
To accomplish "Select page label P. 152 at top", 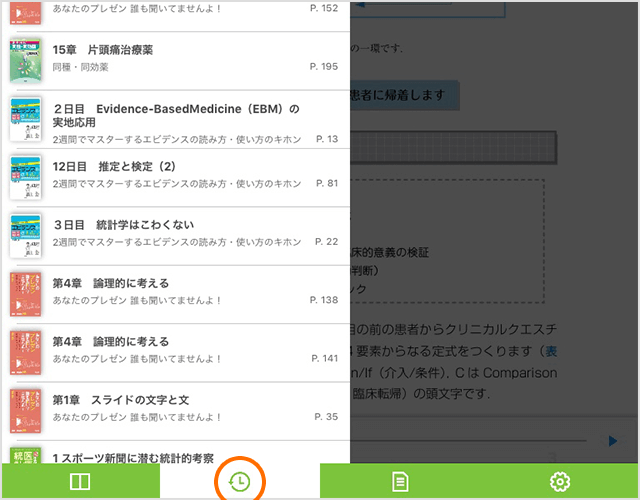I will pos(324,8).
